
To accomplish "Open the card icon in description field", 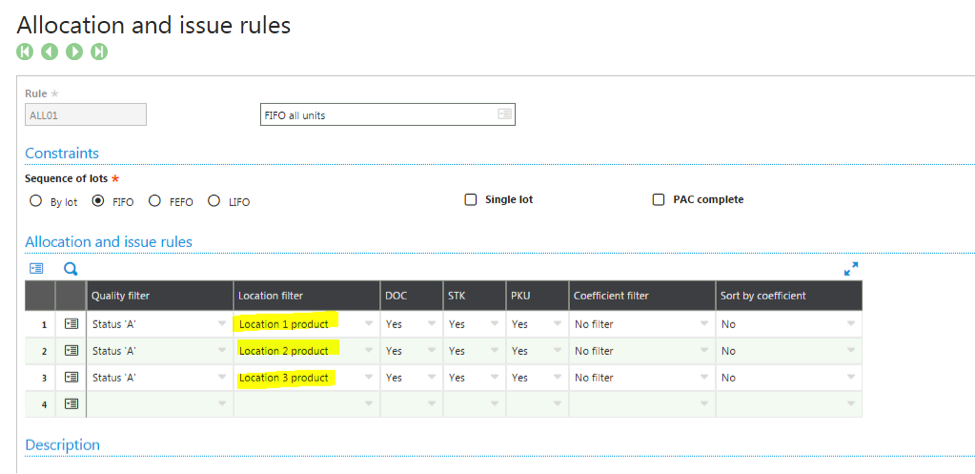I will tap(504, 114).
